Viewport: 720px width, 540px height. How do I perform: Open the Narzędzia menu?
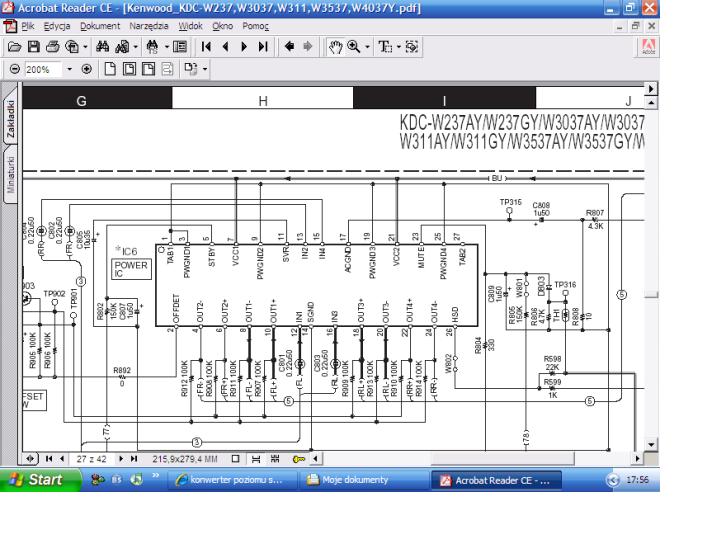coord(149,26)
